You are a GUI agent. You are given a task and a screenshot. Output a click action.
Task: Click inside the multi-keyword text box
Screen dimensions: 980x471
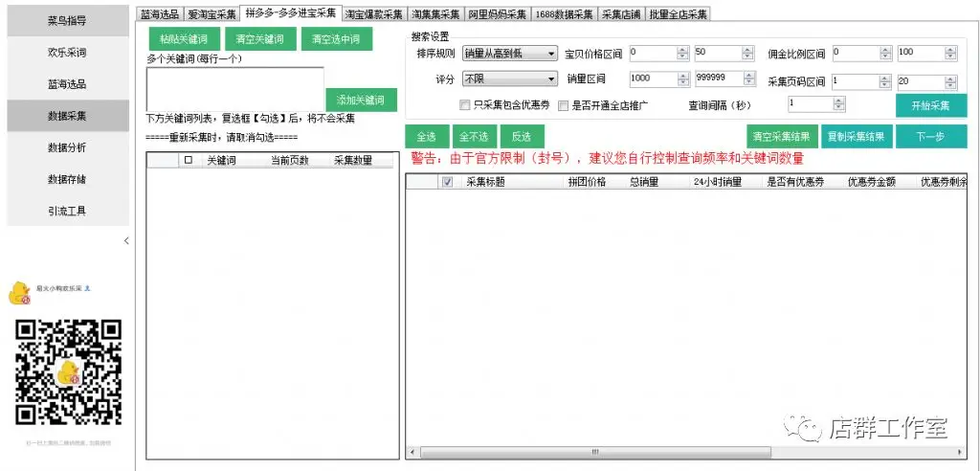[x=235, y=89]
